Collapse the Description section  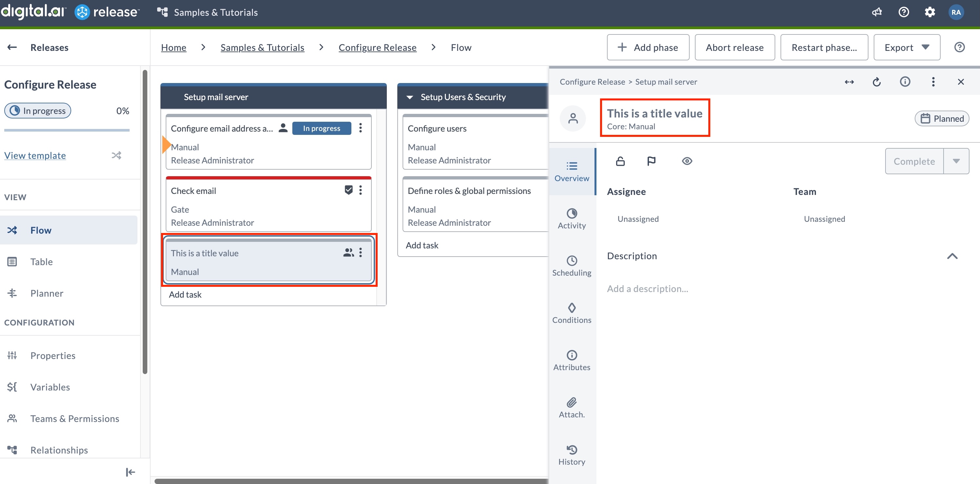[952, 256]
